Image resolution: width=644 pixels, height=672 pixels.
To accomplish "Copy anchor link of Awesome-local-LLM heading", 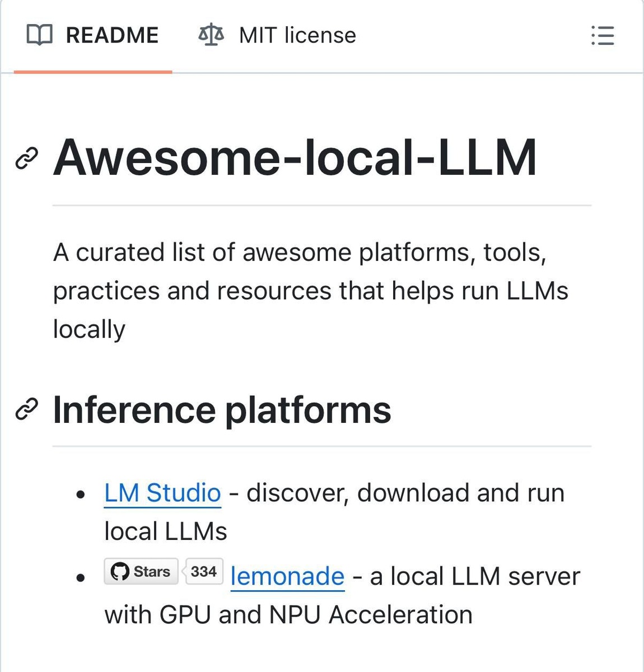I will 26,158.
